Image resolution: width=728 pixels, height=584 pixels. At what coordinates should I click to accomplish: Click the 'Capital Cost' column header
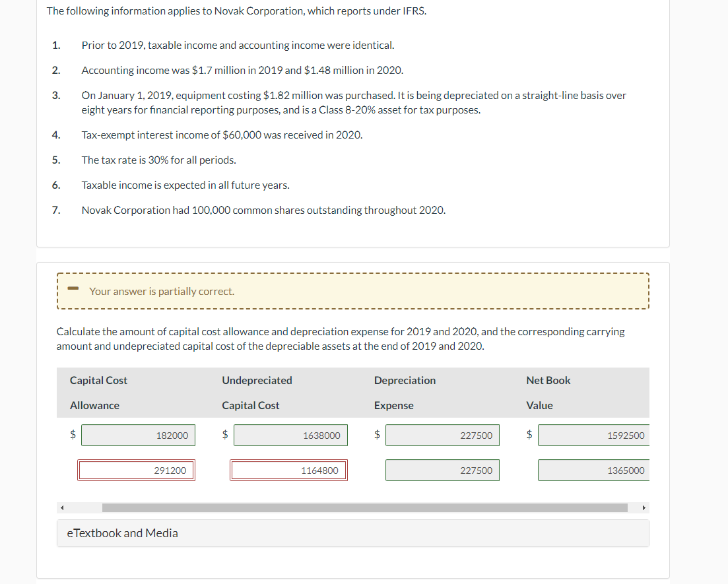click(98, 380)
